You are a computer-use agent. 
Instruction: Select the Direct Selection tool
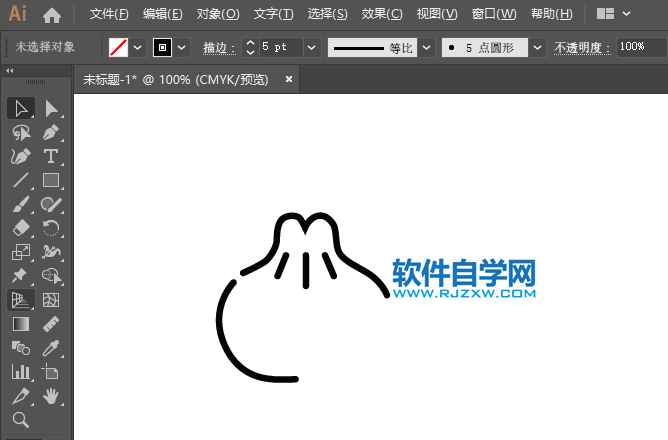click(51, 109)
